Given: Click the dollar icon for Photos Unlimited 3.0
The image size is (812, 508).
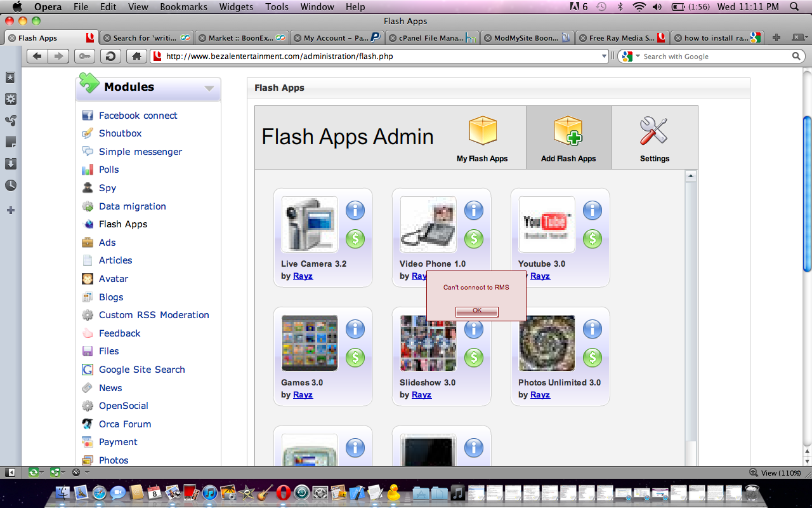Looking at the screenshot, I should [592, 358].
